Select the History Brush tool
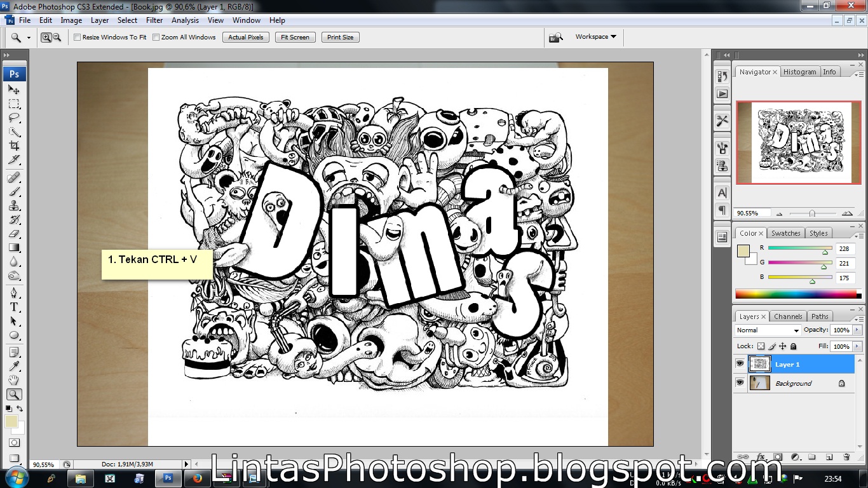Image resolution: width=868 pixels, height=488 pixels. [x=14, y=219]
